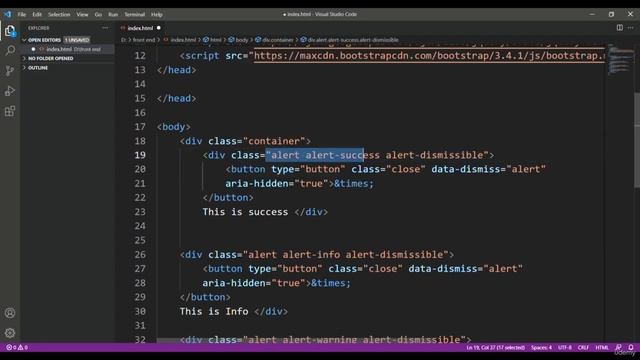640x360 pixels.
Task: Open the Search view in activity bar
Action: coord(10,51)
